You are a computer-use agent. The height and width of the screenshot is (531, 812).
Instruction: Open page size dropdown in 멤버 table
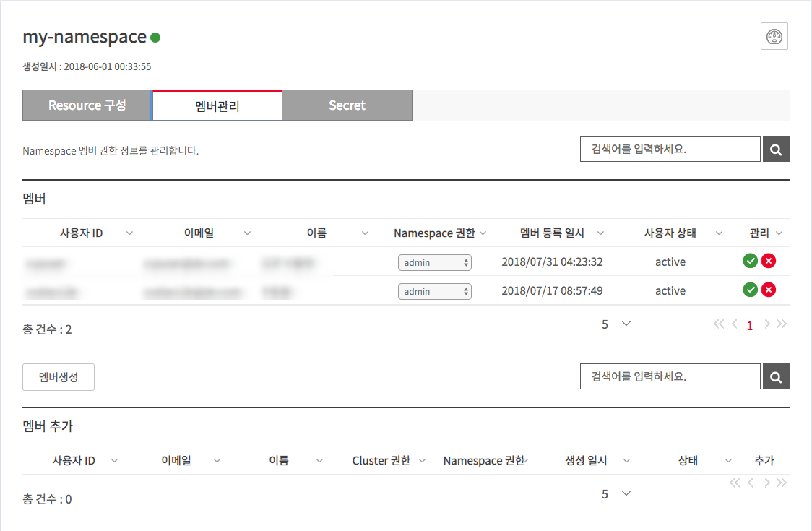click(x=616, y=324)
